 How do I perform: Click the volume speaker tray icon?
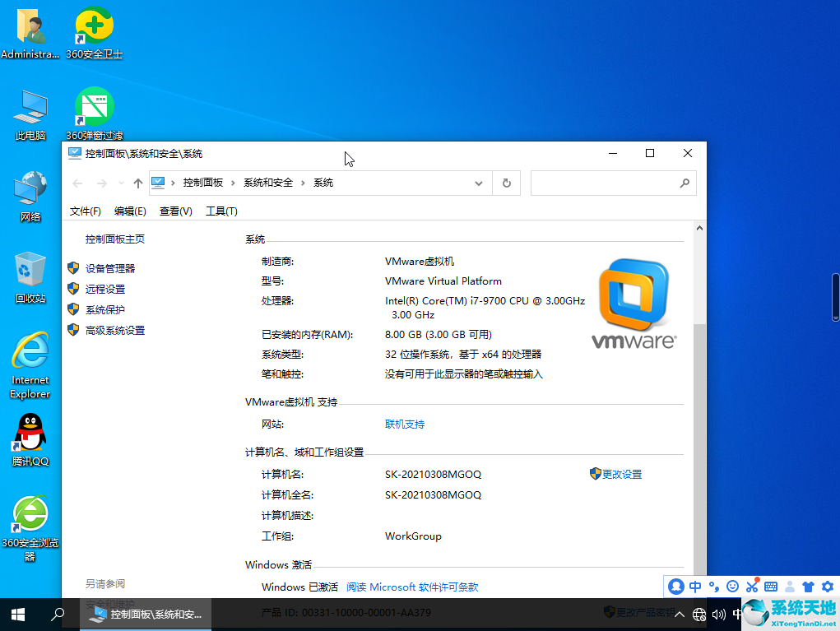pyautogui.click(x=719, y=615)
